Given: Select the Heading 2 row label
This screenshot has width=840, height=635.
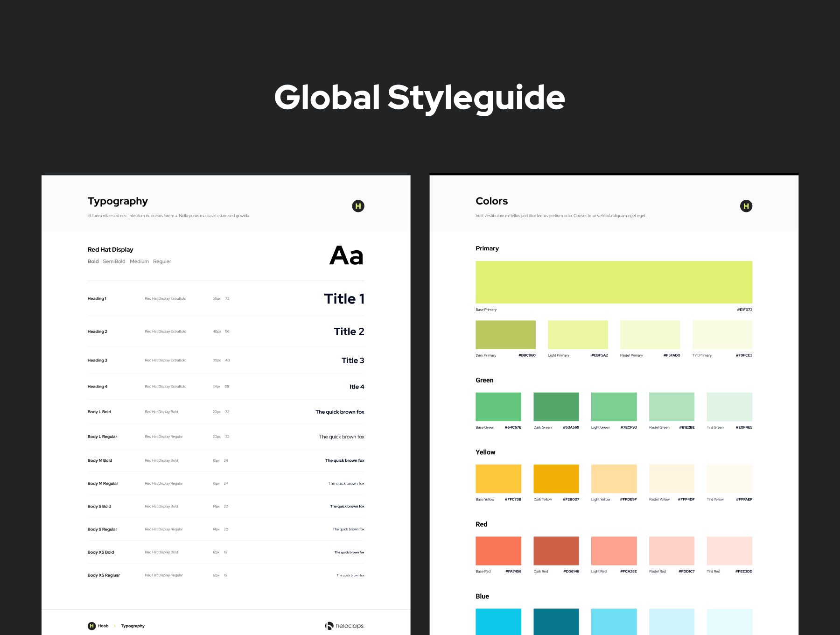Looking at the screenshot, I should 97,332.
